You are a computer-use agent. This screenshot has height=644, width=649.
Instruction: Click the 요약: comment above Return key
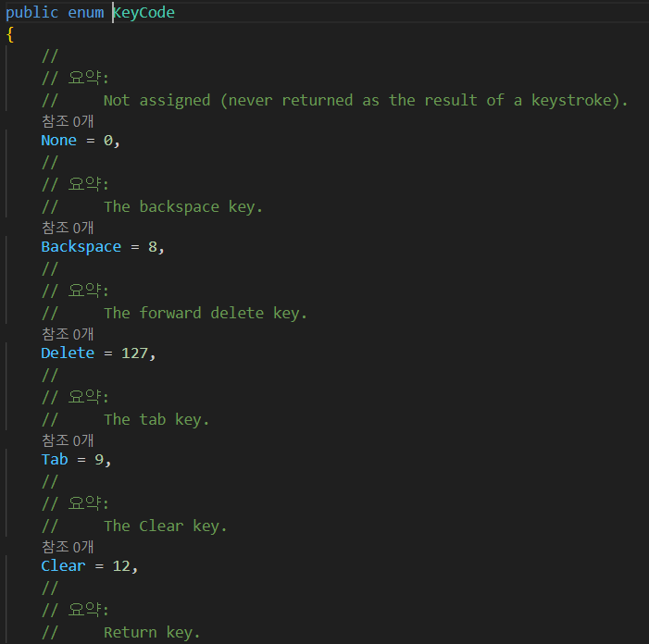[x=75, y=610]
